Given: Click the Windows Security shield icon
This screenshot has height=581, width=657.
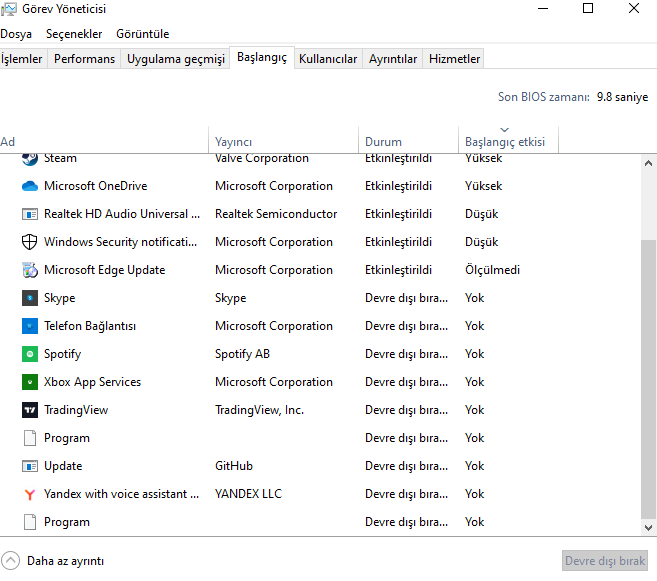Looking at the screenshot, I should (x=29, y=242).
